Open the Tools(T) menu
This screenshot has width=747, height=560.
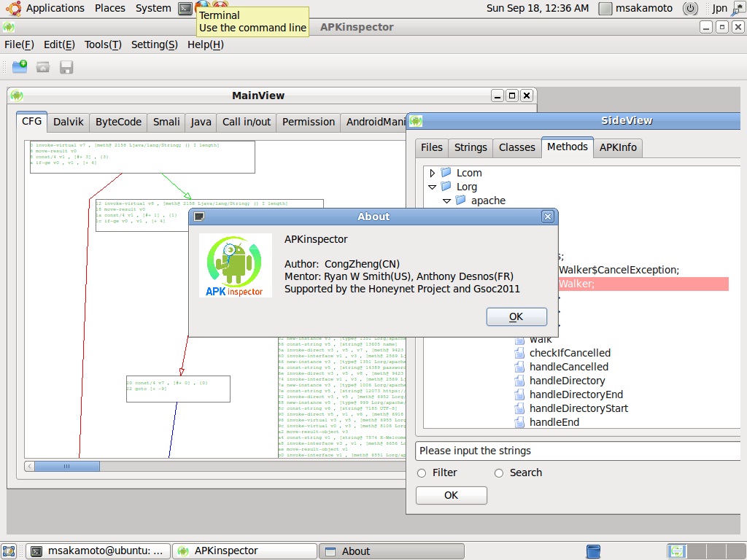103,44
